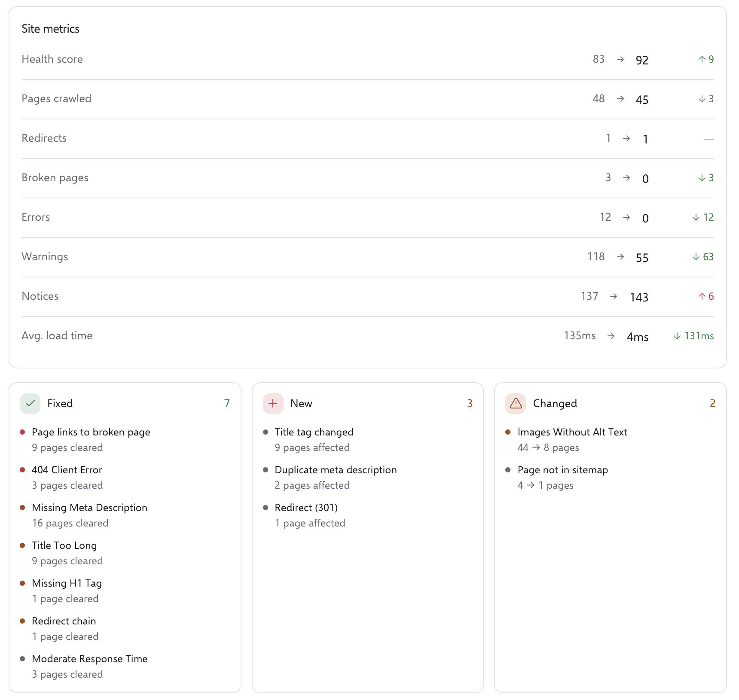739x700 pixels.
Task: Click '16 pages cleared' text
Action: click(x=70, y=523)
